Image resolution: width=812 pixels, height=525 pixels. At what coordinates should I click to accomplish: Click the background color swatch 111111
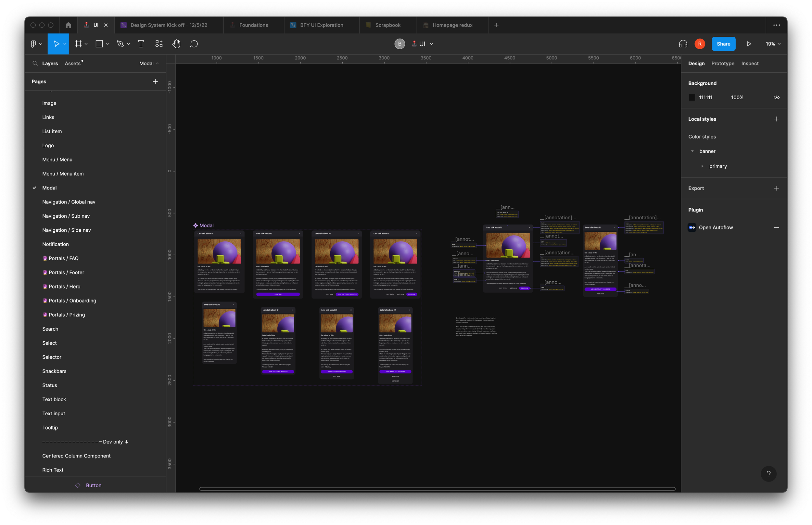click(x=691, y=97)
